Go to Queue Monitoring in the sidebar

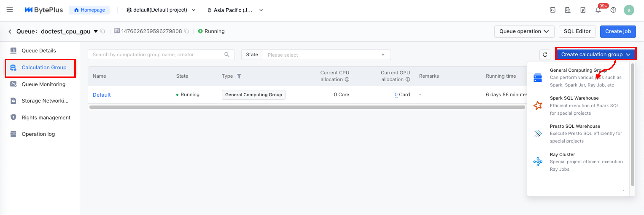[x=43, y=84]
